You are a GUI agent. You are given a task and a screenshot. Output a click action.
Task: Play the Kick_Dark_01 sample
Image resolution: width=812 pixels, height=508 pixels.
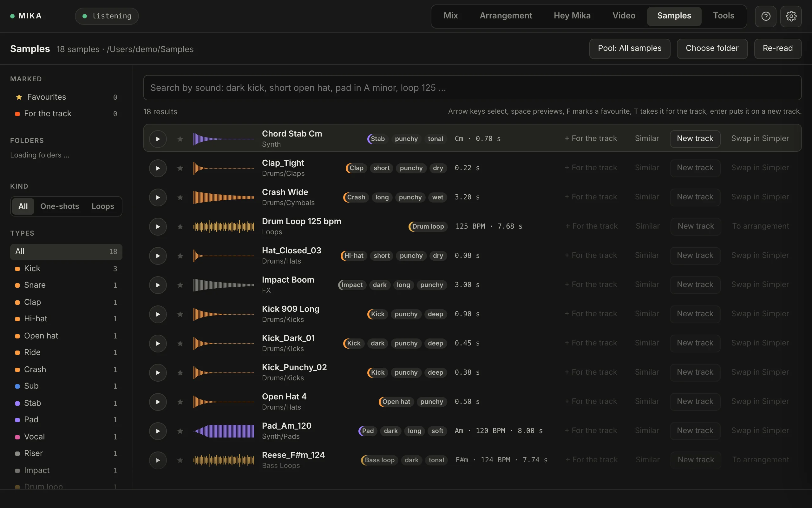158,343
